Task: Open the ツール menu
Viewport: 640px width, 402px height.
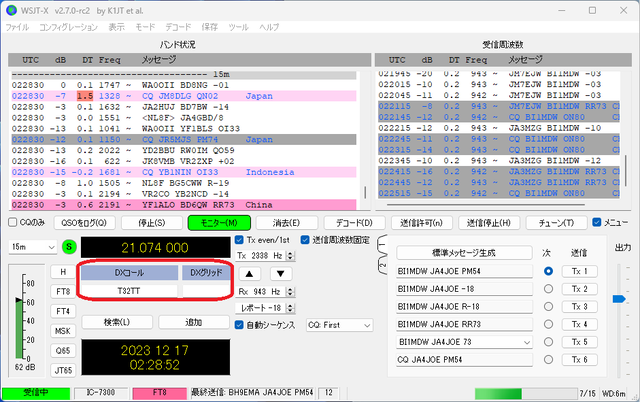Action: (238, 27)
